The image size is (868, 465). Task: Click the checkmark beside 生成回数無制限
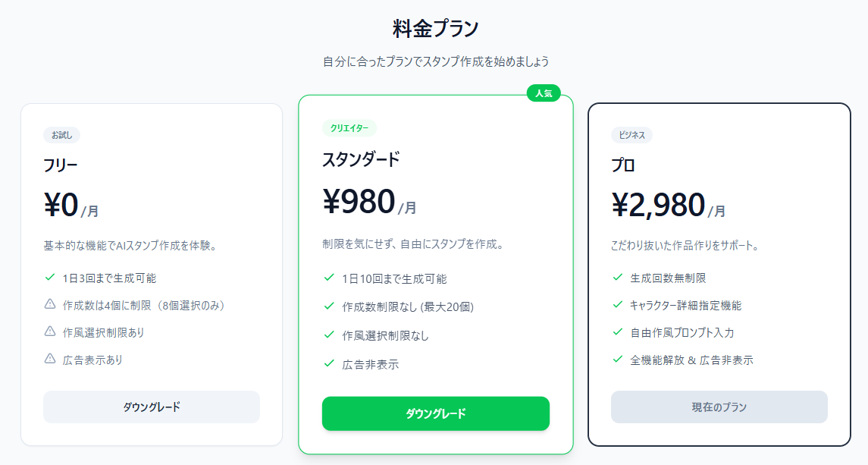click(x=618, y=278)
